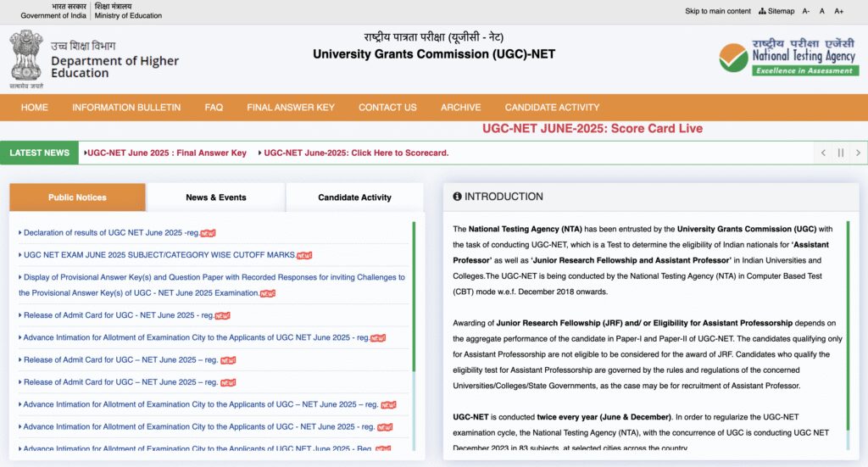The image size is (868, 467).
Task: Go to previous news ticker item
Action: [x=823, y=153]
